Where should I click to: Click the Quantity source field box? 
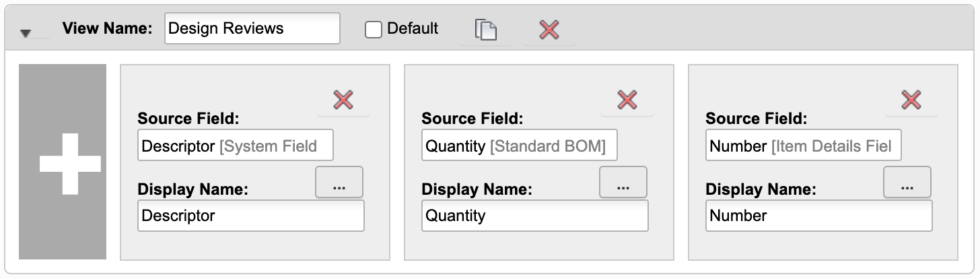(520, 146)
